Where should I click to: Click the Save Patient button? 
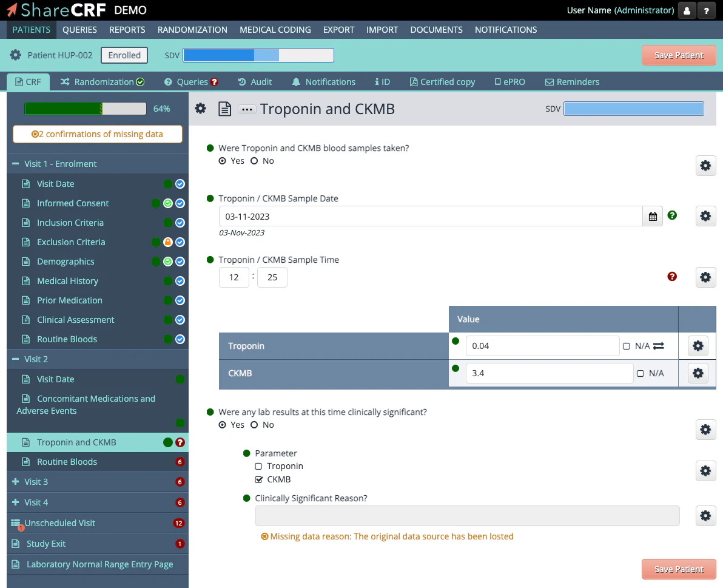[678, 55]
